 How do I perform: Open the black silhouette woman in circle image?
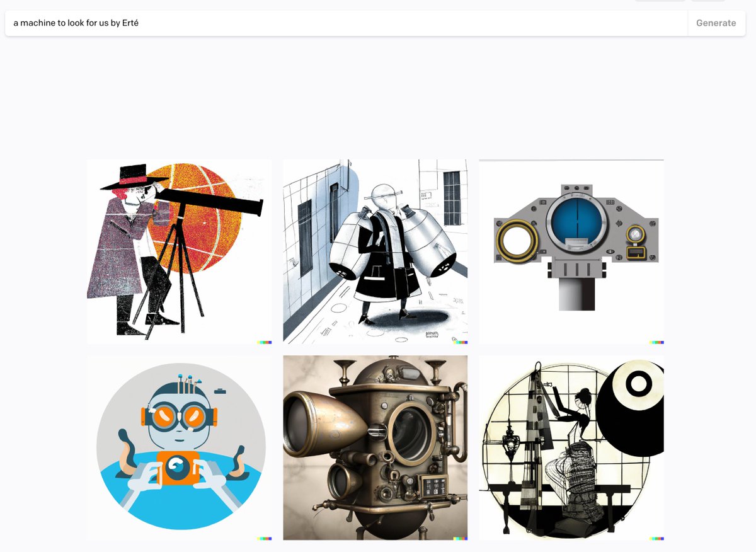point(571,448)
